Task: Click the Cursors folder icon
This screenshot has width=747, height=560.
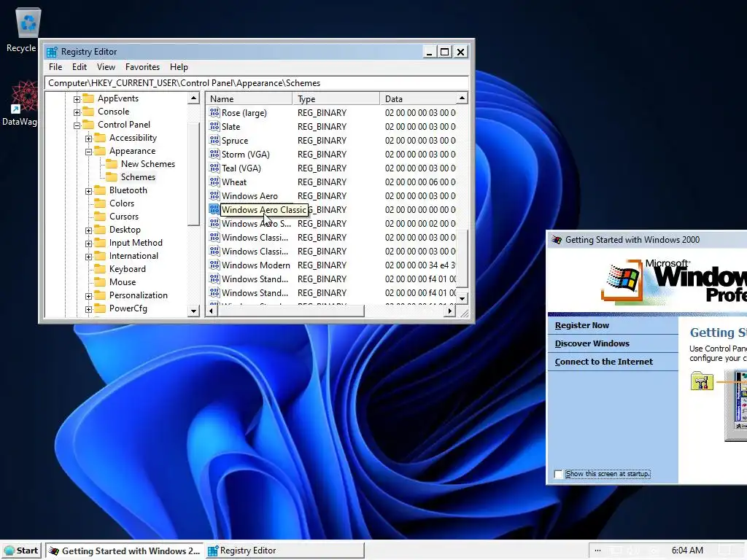Action: pyautogui.click(x=100, y=216)
